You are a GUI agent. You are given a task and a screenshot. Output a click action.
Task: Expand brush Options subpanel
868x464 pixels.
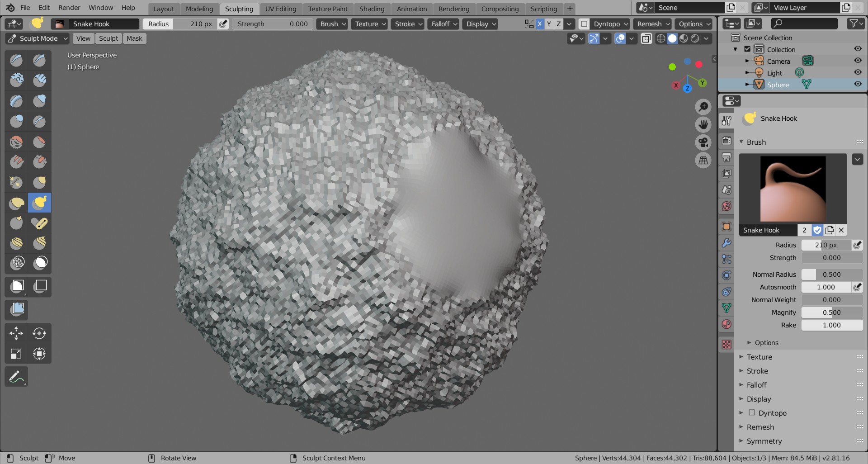click(766, 343)
